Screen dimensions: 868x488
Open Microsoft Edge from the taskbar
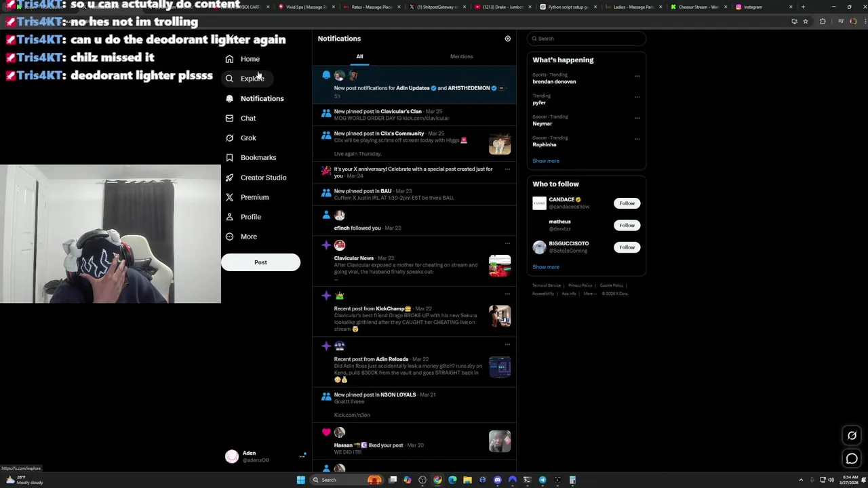(x=452, y=480)
